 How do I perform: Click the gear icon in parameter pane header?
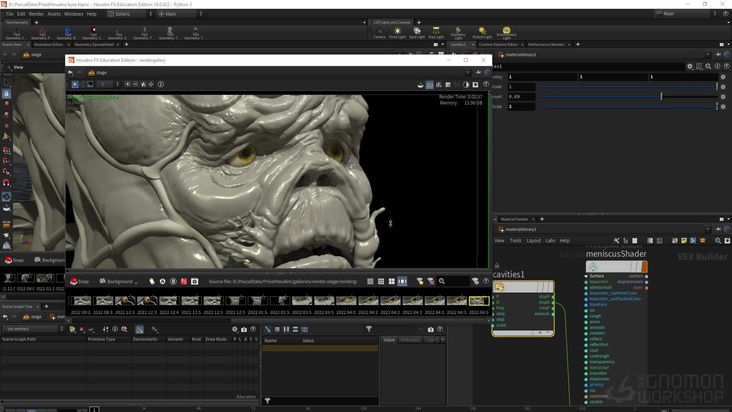click(x=690, y=66)
